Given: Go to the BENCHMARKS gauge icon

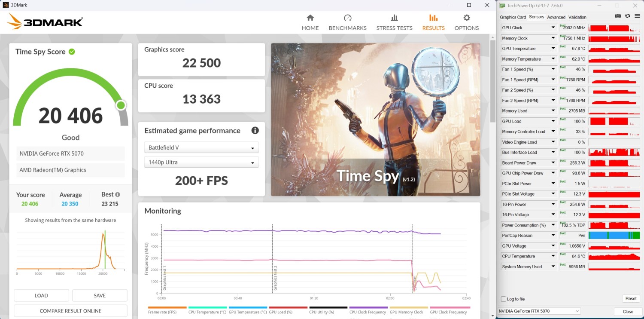Looking at the screenshot, I should 348,18.
